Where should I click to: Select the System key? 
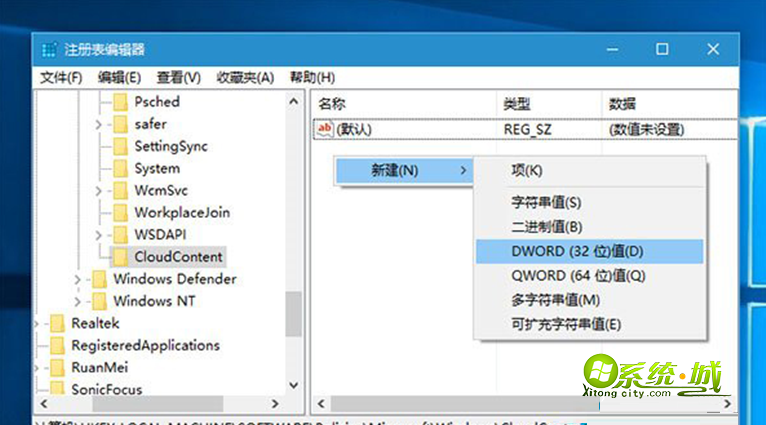pos(157,169)
